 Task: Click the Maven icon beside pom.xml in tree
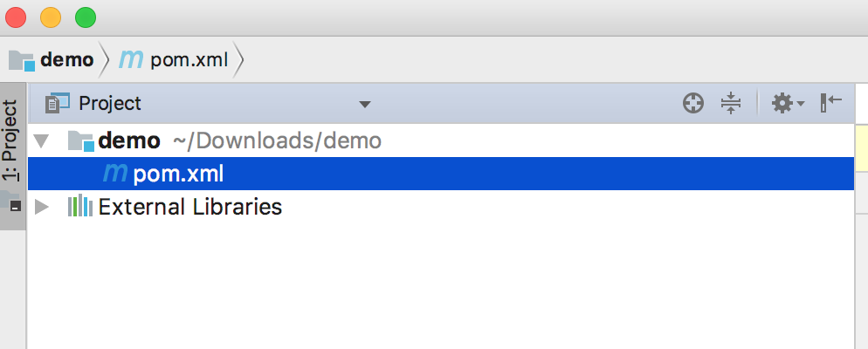tap(115, 174)
